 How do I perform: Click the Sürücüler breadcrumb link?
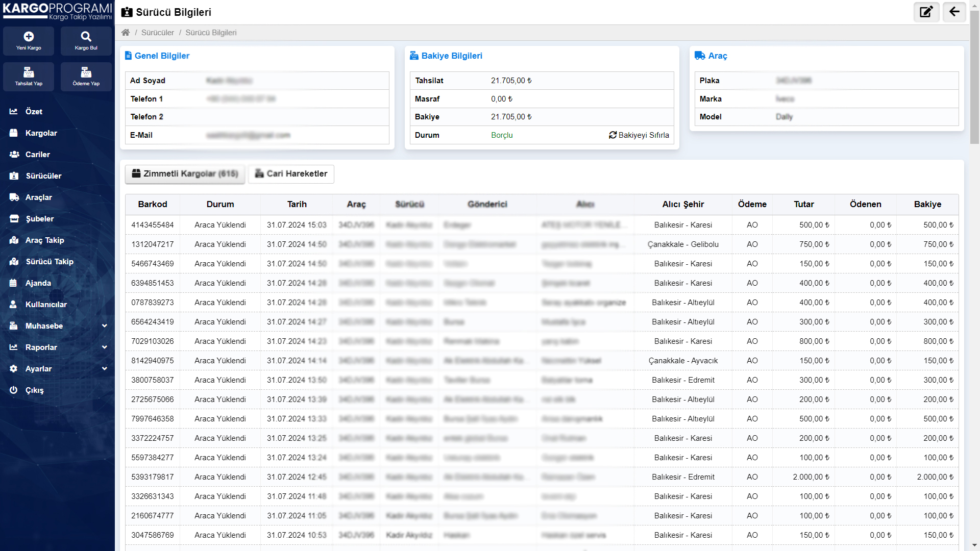click(158, 32)
